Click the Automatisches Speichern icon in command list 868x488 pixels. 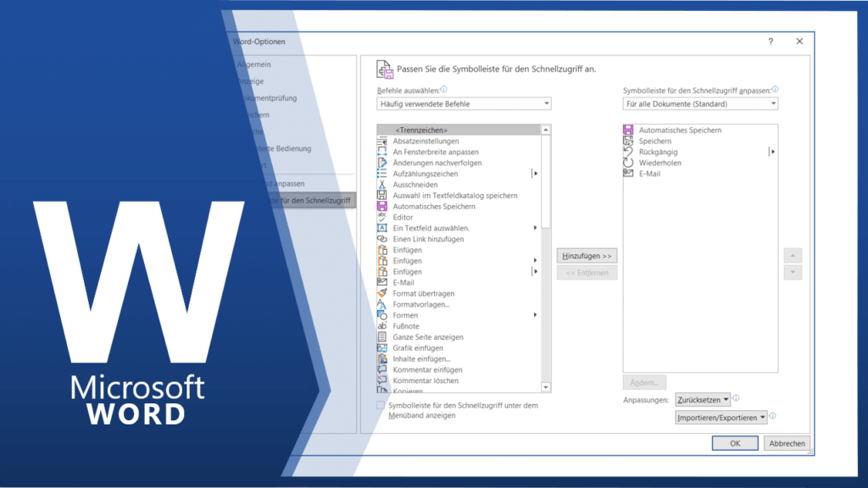pyautogui.click(x=382, y=207)
